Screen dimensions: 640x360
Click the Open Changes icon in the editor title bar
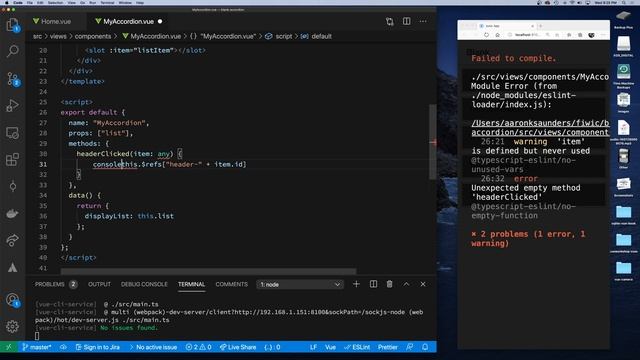click(389, 21)
